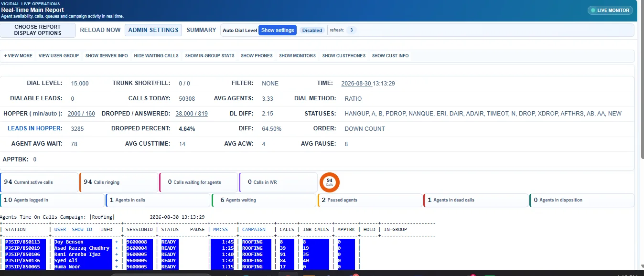The width and height of the screenshot is (644, 276).
Task: Toggle SHOW CUST INFO
Action: 390,56
